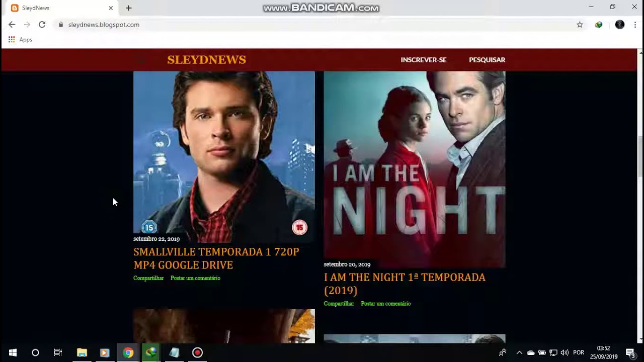This screenshot has width=644, height=362.
Task: Open the notepad-like taskbar app icon
Action: pos(174,352)
